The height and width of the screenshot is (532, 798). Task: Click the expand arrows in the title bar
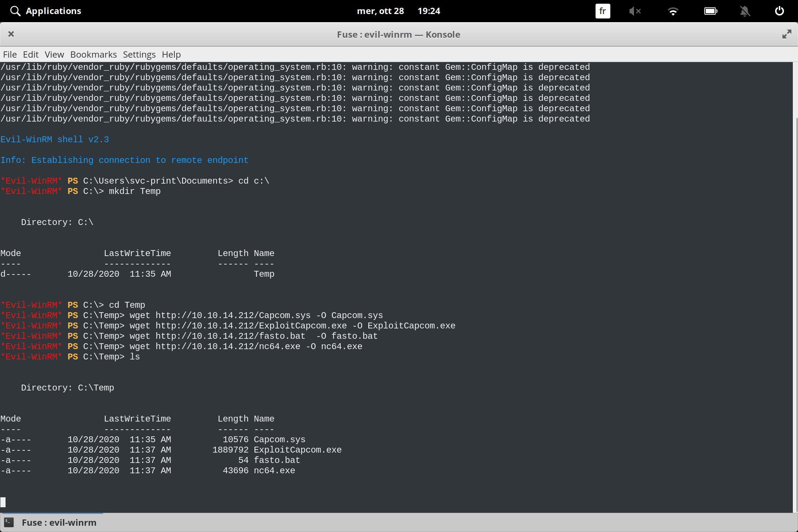click(x=786, y=34)
